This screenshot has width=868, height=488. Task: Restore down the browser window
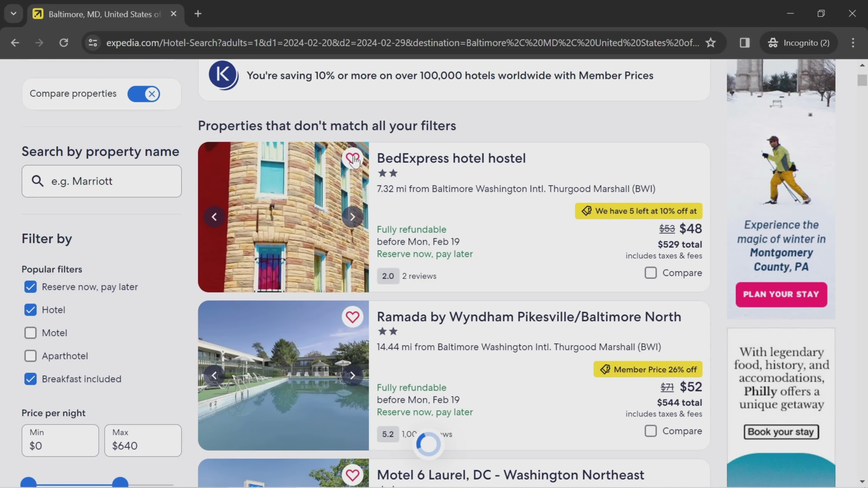(821, 14)
